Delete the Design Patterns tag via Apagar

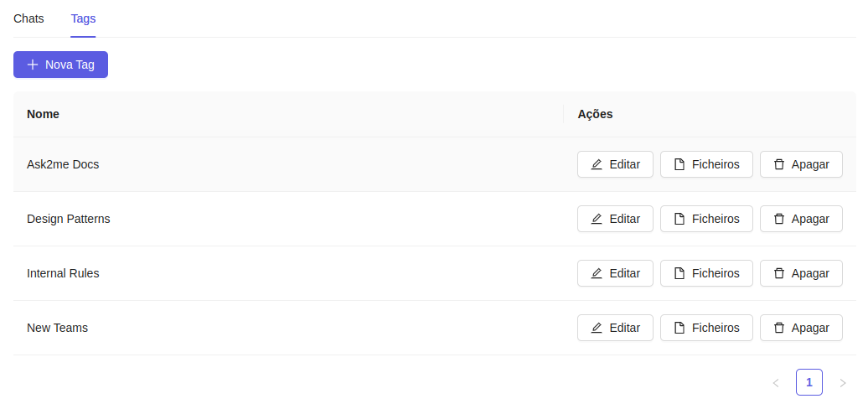(x=801, y=219)
